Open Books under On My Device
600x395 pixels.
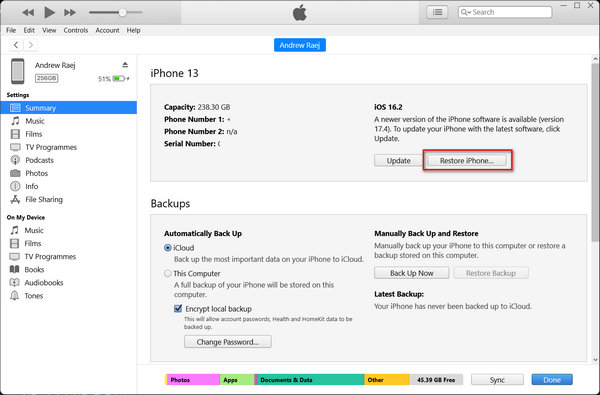[68, 269]
